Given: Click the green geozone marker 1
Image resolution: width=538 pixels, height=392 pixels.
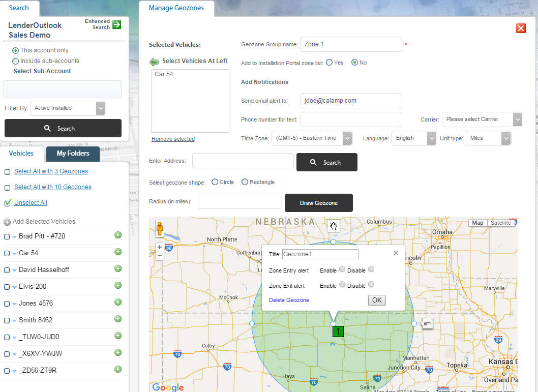Looking at the screenshot, I should point(338,331).
